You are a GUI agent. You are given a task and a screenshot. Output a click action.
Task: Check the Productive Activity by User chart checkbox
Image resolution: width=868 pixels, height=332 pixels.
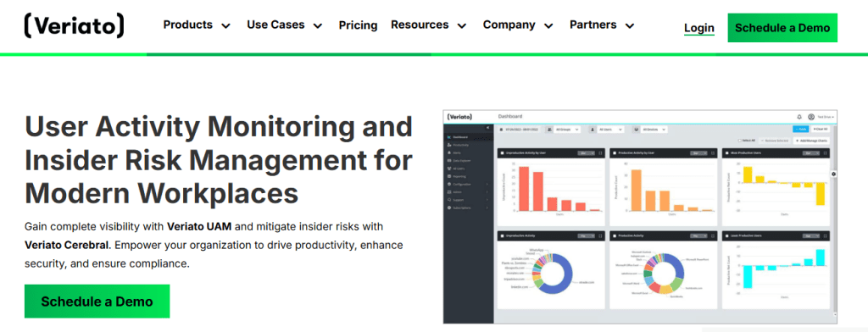tap(615, 153)
